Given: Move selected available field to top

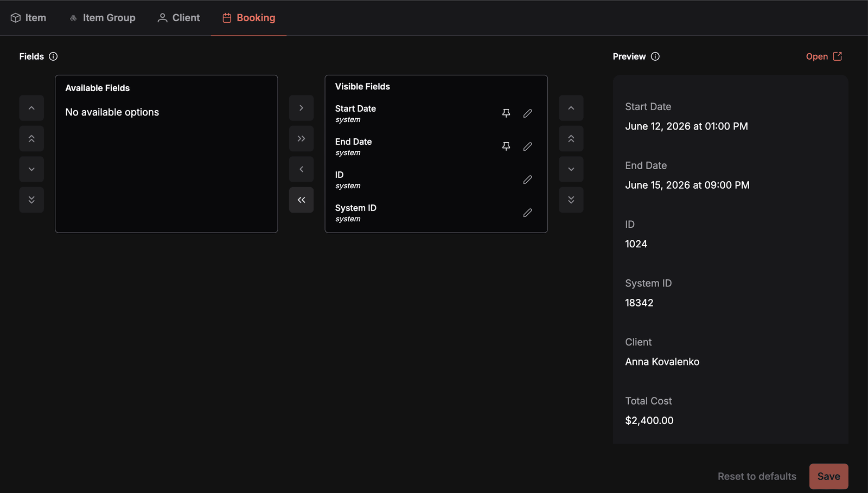Looking at the screenshot, I should (31, 139).
